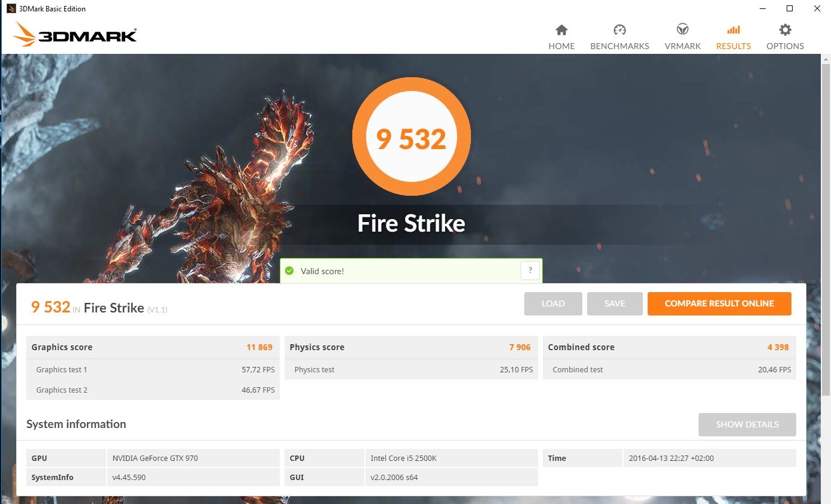Click the 3DMark title bar app icon
Image resolution: width=831 pixels, height=504 pixels.
(x=11, y=8)
